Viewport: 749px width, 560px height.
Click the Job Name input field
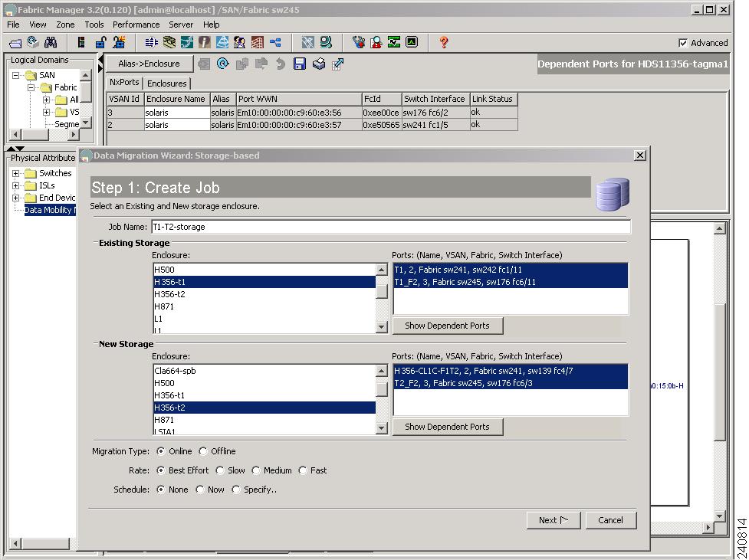[391, 227]
